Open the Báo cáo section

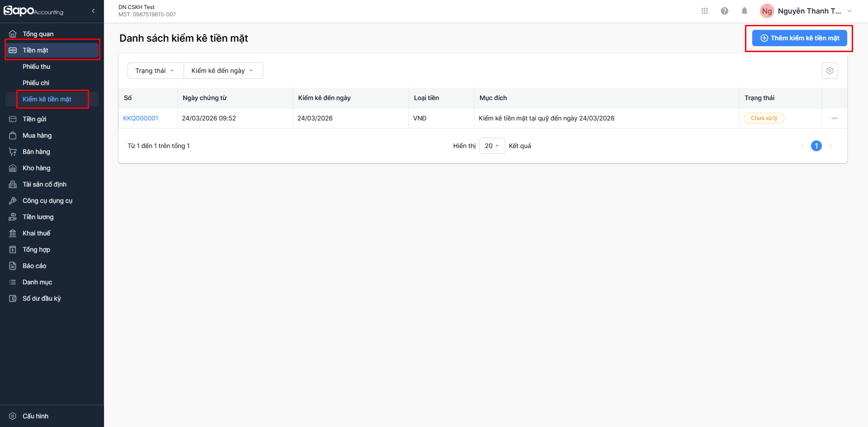34,266
